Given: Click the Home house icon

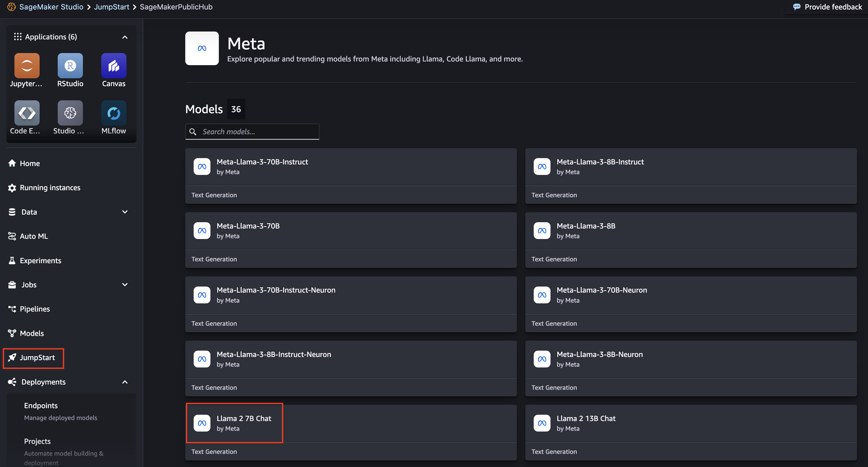Looking at the screenshot, I should 12,163.
